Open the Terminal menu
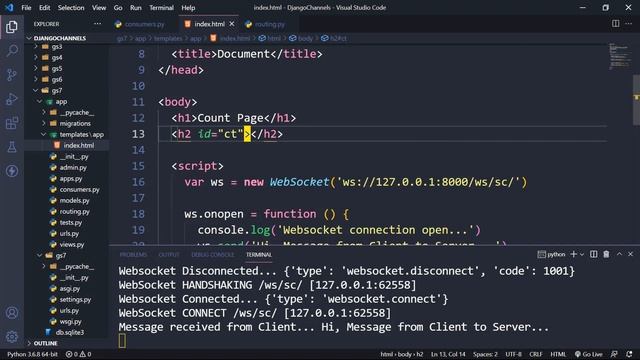640x360 pixels. [161, 7]
